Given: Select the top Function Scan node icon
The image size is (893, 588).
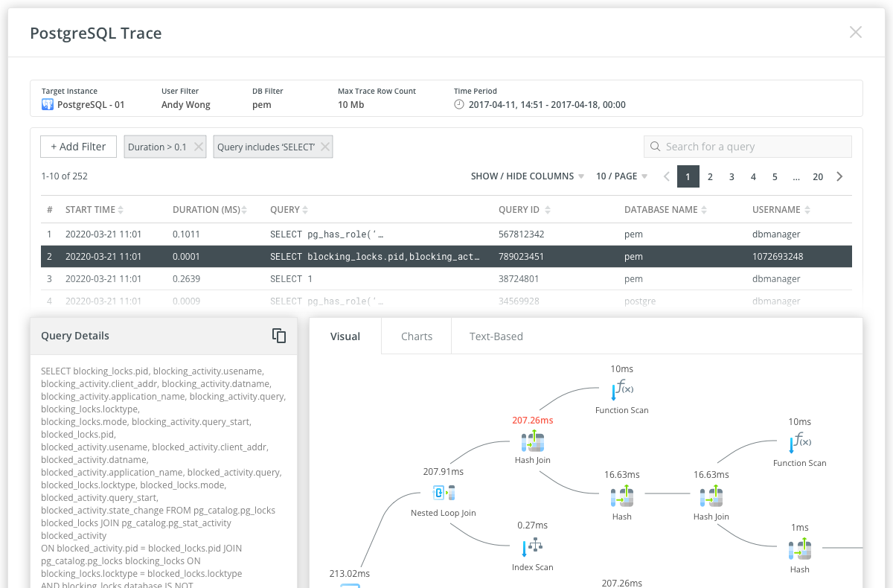Looking at the screenshot, I should coord(621,389).
